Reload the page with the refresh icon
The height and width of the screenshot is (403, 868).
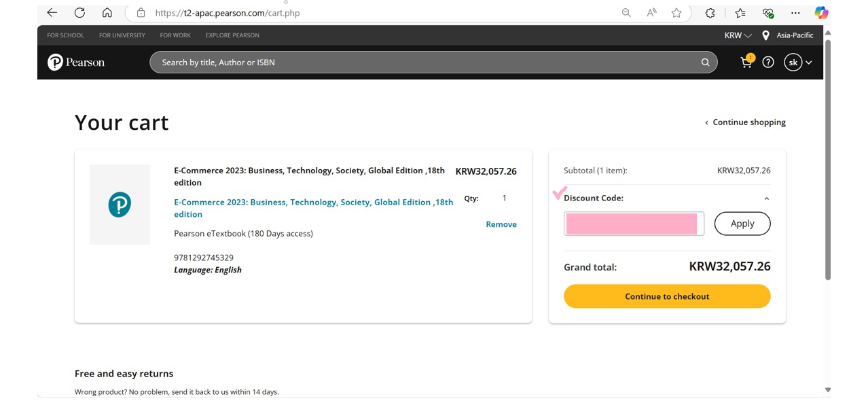click(79, 13)
